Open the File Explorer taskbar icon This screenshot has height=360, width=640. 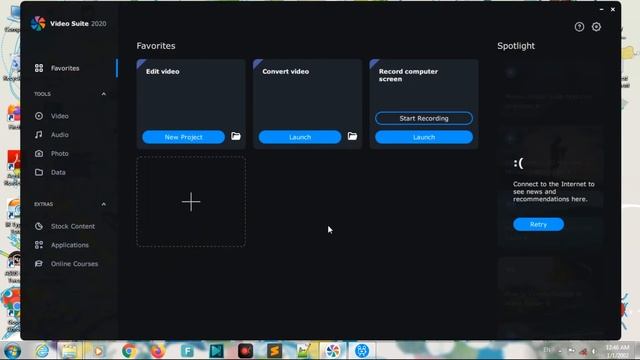69,351
